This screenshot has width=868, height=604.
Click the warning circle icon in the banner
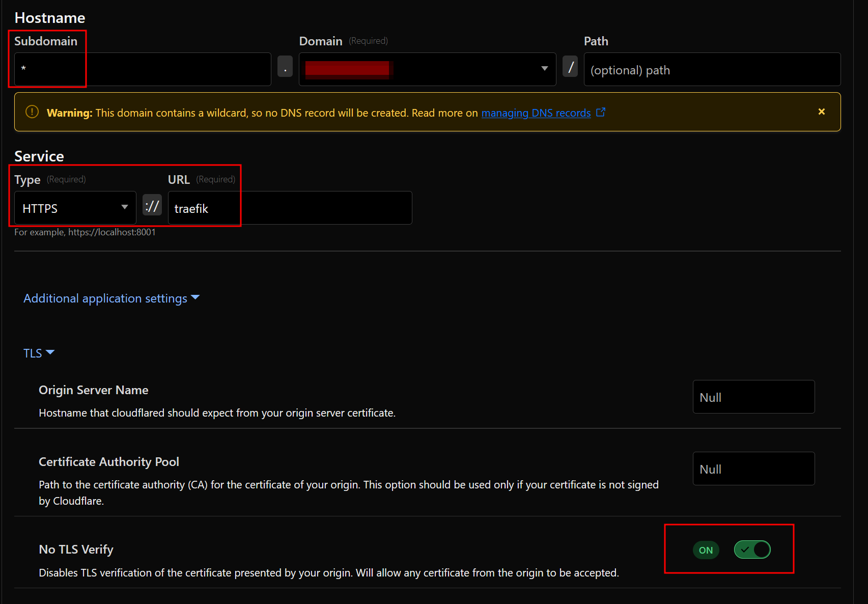tap(31, 112)
